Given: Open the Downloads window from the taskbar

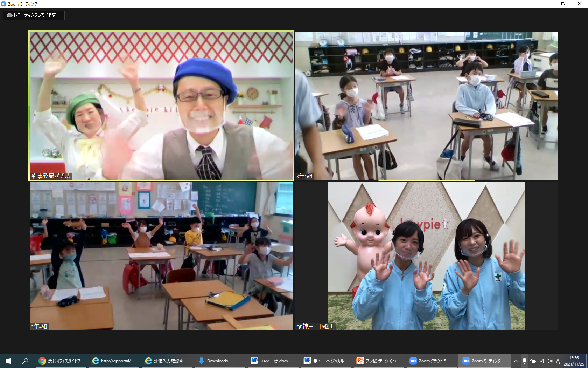Looking at the screenshot, I should pyautogui.click(x=219, y=361).
